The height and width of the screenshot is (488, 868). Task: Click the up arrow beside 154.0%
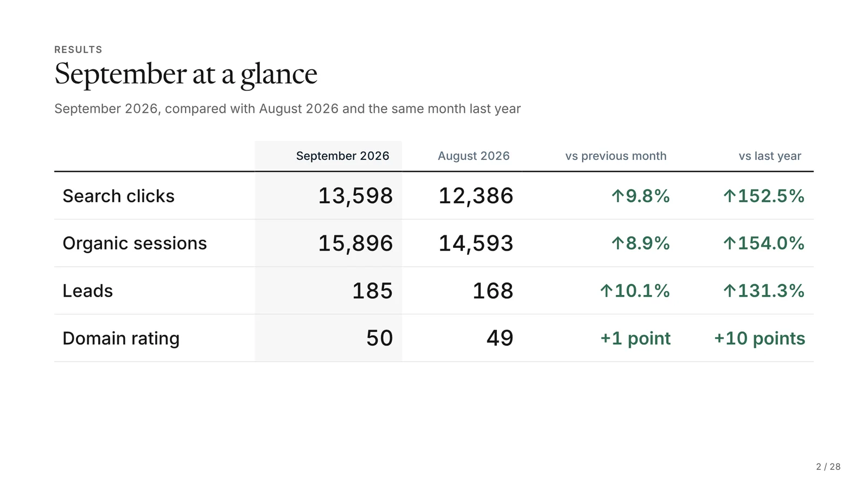point(730,243)
